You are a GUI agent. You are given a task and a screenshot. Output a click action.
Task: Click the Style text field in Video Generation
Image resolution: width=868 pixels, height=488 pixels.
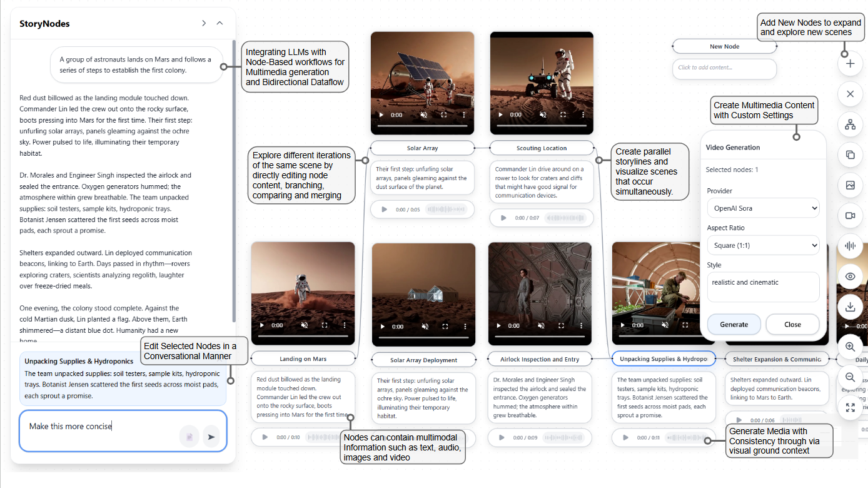763,287
